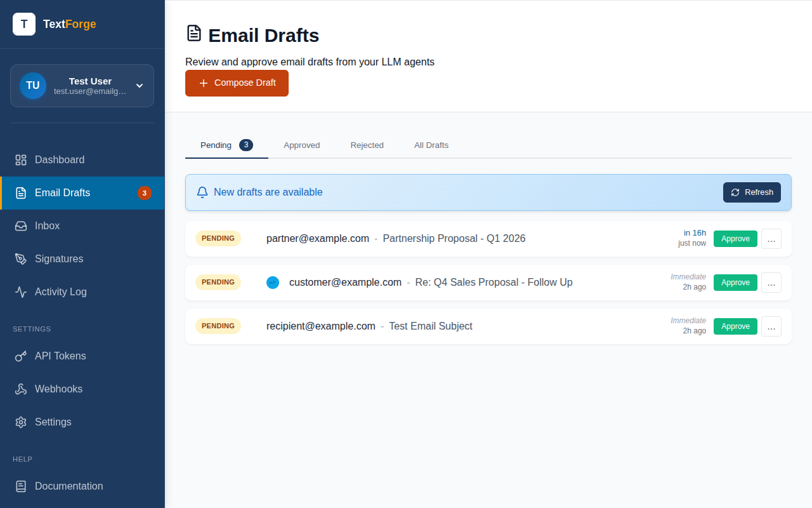
Task: Open the Settings page link
Action: (x=82, y=422)
